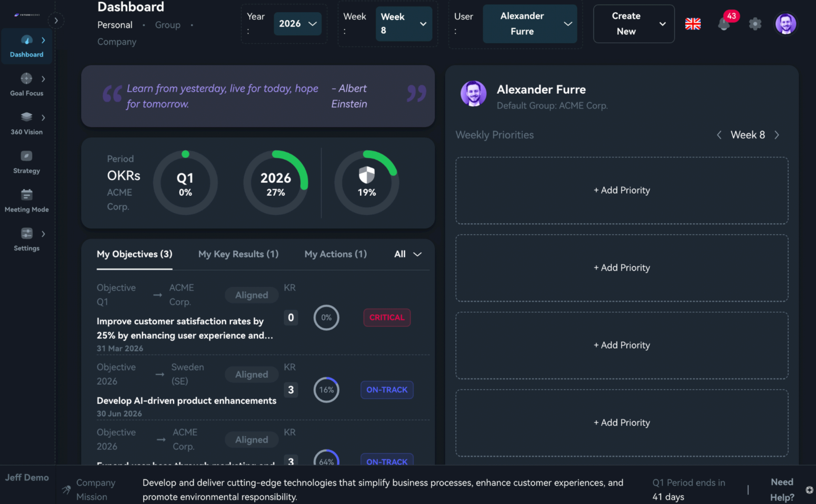
Task: Click the Q1 0% progress ring
Action: tap(185, 183)
